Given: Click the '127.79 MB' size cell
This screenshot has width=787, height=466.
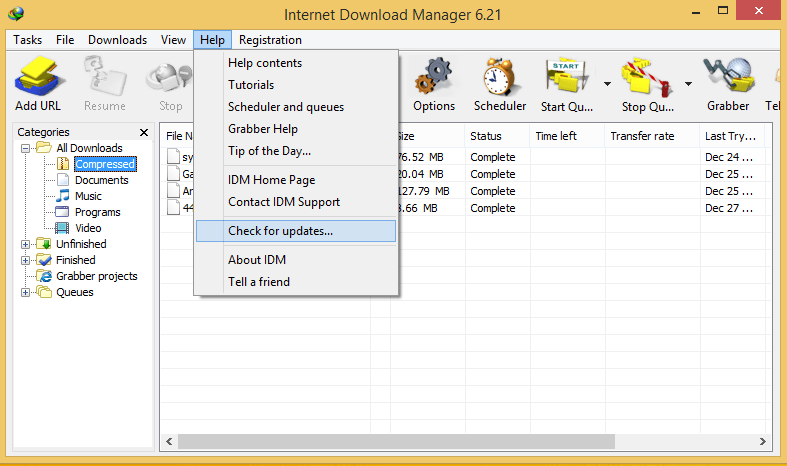Looking at the screenshot, I should [x=423, y=191].
